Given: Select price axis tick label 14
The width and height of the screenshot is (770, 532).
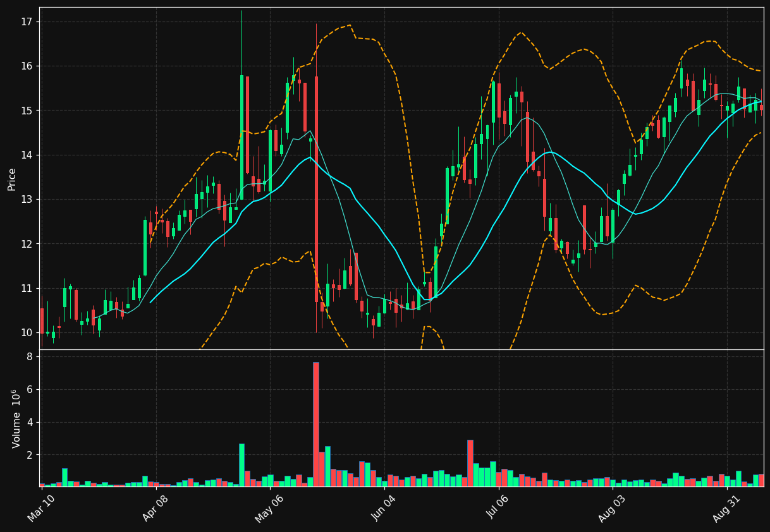Looking at the screenshot, I should click(28, 155).
